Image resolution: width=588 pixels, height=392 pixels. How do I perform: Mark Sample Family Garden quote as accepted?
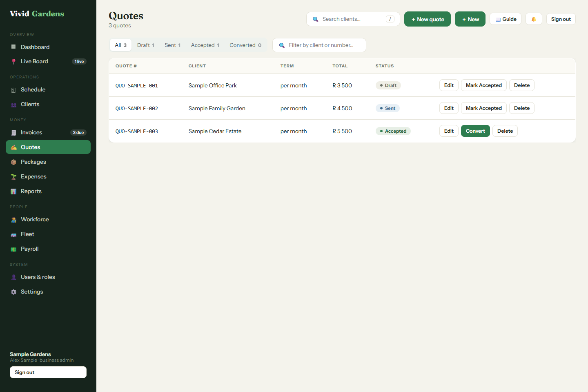pyautogui.click(x=484, y=108)
